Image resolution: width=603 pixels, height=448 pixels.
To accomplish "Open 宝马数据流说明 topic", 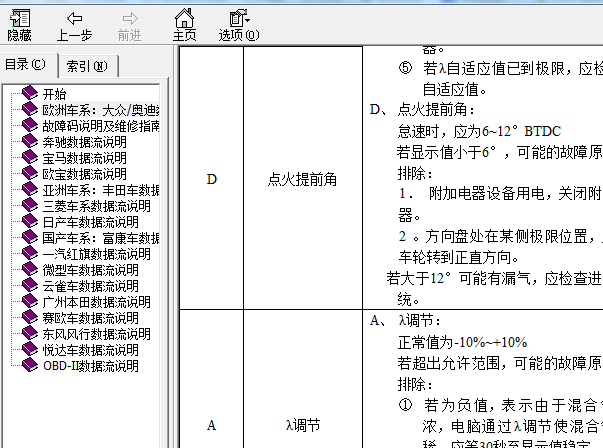I will (84, 158).
